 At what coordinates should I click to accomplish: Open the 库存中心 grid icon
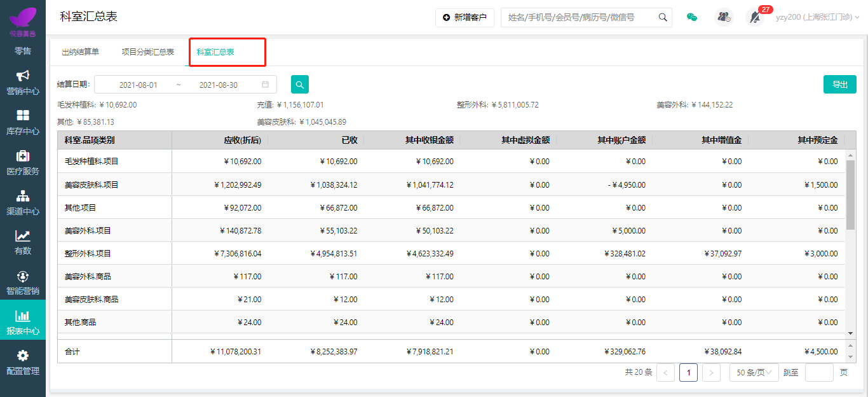coord(23,115)
